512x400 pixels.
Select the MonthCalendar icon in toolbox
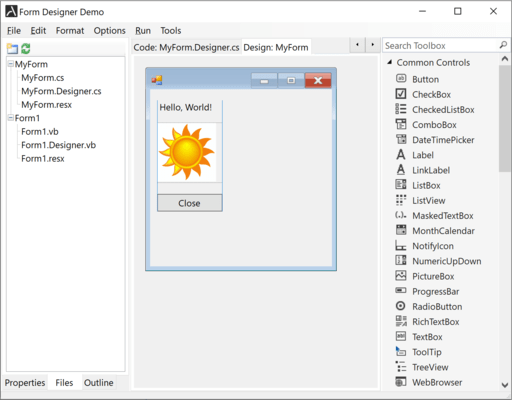401,230
